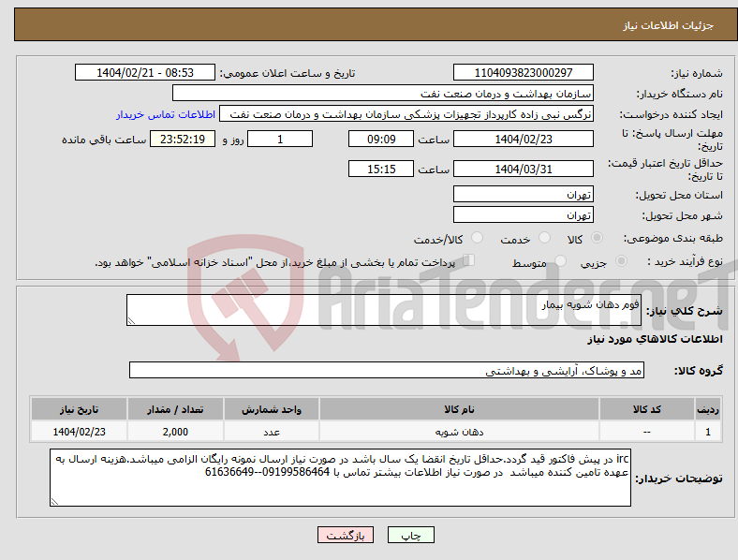Viewport: 738px width, 560px height.
Task: Click the شهر محل تحویل label
Action: pos(683,215)
